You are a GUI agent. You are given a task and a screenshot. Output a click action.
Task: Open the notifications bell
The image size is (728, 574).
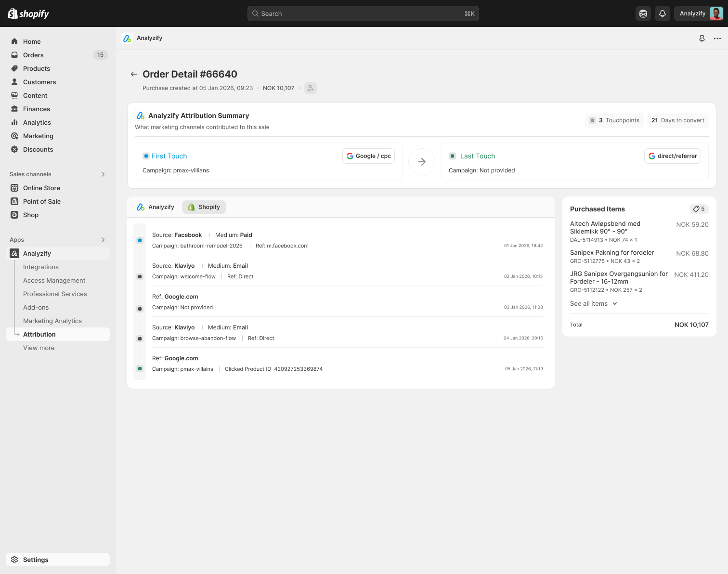[x=663, y=13]
